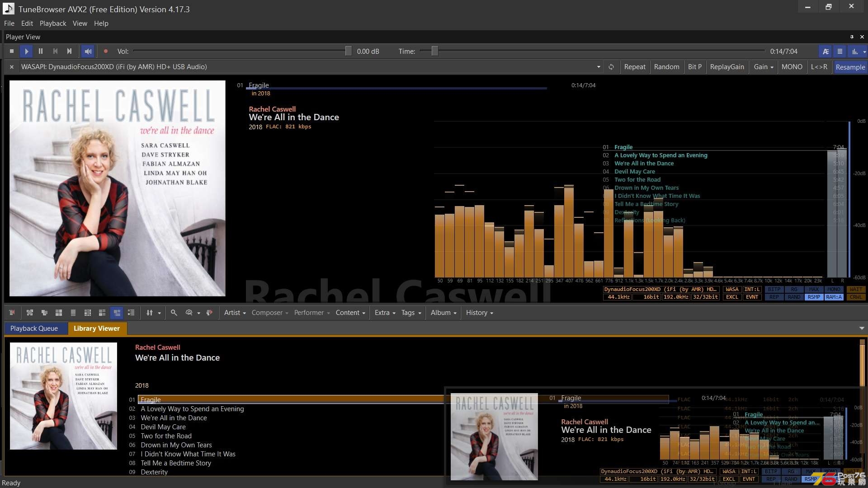
Task: Pause the current track
Action: [x=41, y=52]
